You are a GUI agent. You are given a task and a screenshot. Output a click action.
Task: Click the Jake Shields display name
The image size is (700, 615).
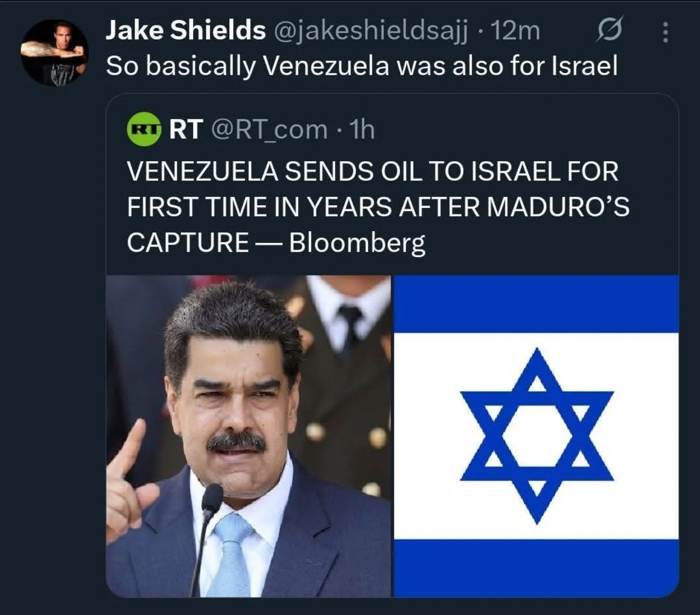(186, 30)
